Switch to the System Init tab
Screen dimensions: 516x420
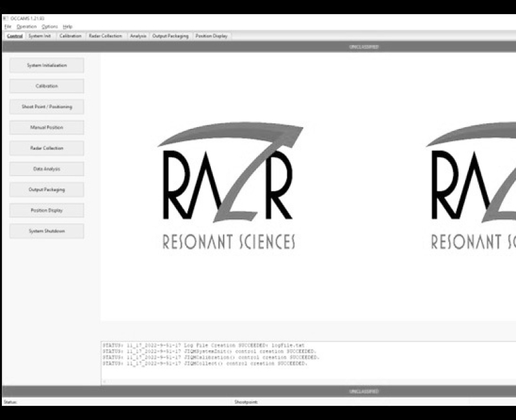(x=39, y=36)
